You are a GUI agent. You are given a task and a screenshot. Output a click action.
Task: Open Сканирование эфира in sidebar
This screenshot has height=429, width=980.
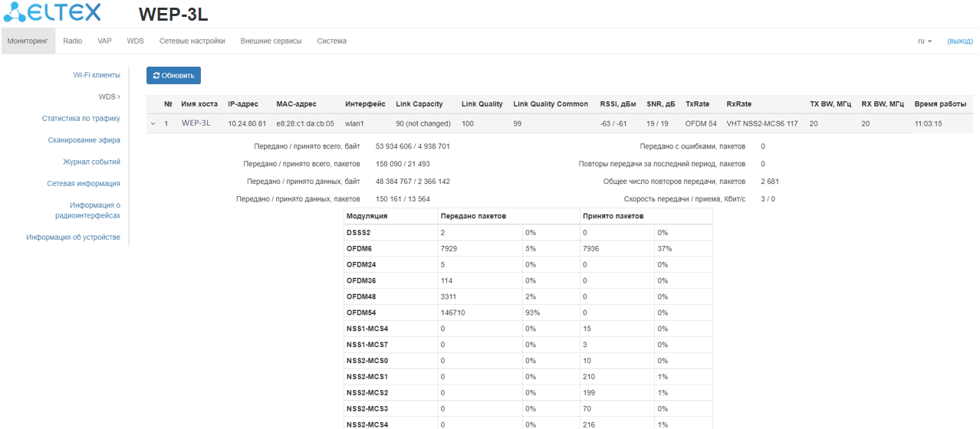click(84, 140)
